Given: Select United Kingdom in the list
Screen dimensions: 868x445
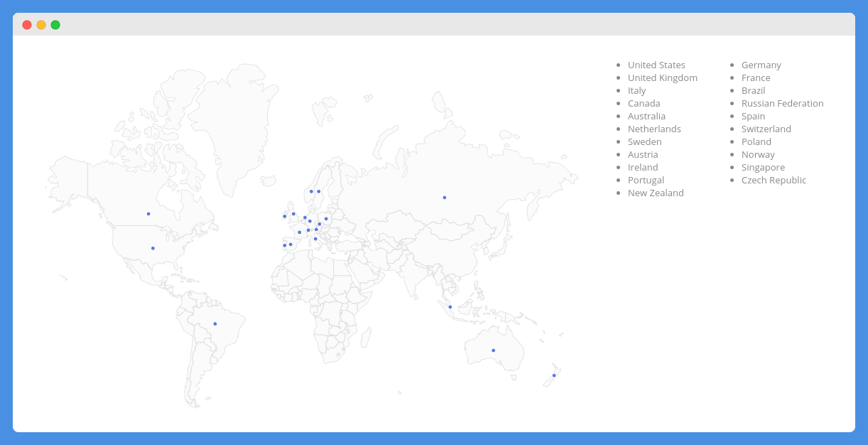Looking at the screenshot, I should tap(662, 77).
